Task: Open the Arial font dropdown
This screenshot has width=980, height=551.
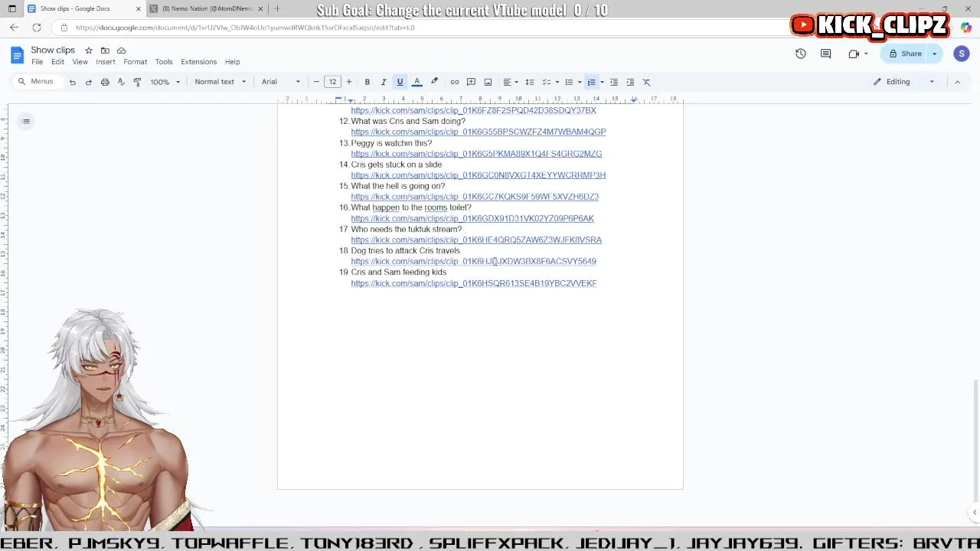Action: [281, 82]
